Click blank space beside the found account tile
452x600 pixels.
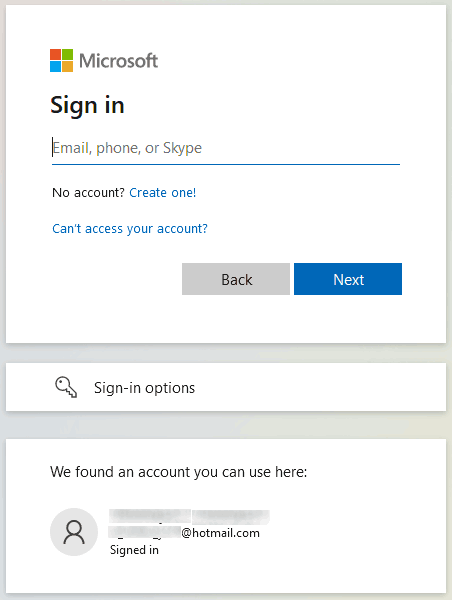(x=356, y=532)
